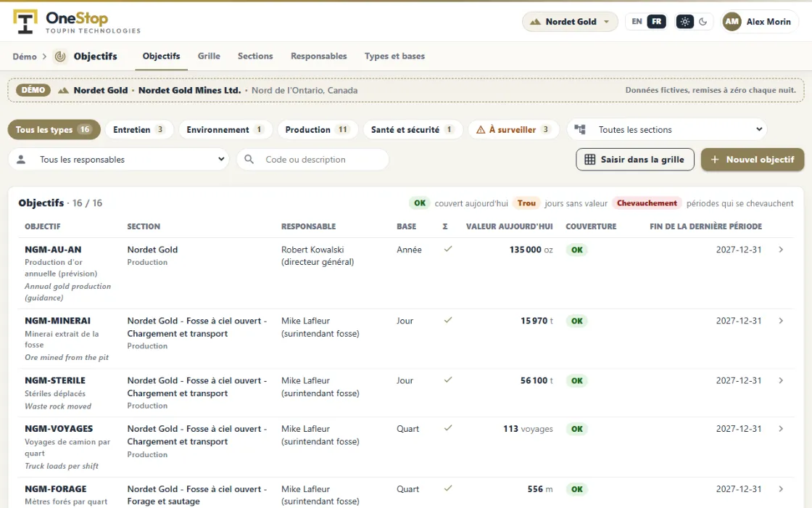Click Saisir dans la grille button
812x508 pixels.
[635, 160]
